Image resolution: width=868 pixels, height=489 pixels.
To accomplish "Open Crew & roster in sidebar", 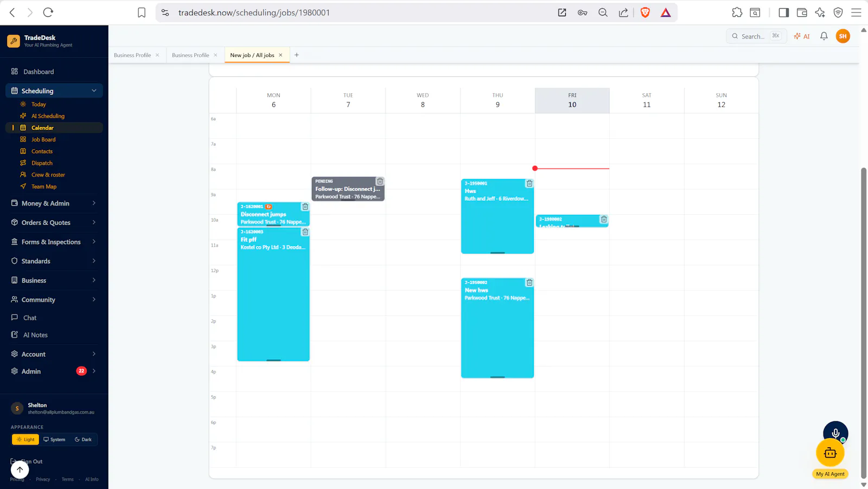I will (48, 175).
